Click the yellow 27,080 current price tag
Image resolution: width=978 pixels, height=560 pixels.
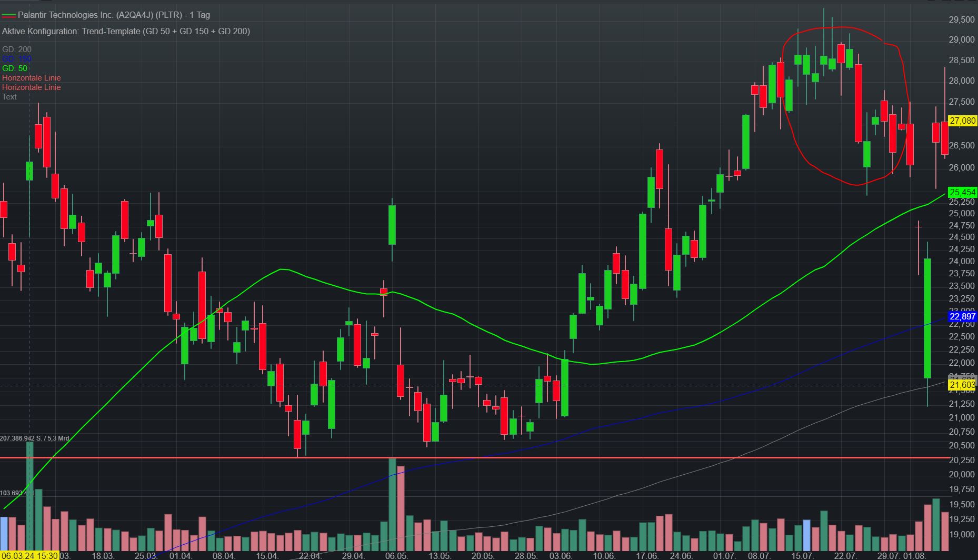[x=962, y=121]
